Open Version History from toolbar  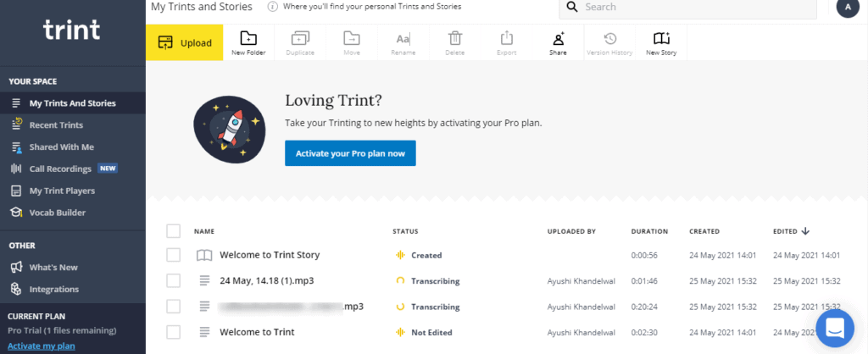tap(609, 42)
